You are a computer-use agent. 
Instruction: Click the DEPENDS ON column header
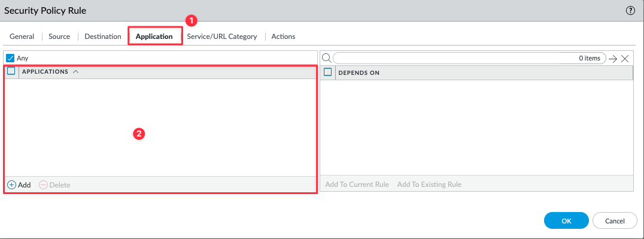[359, 73]
